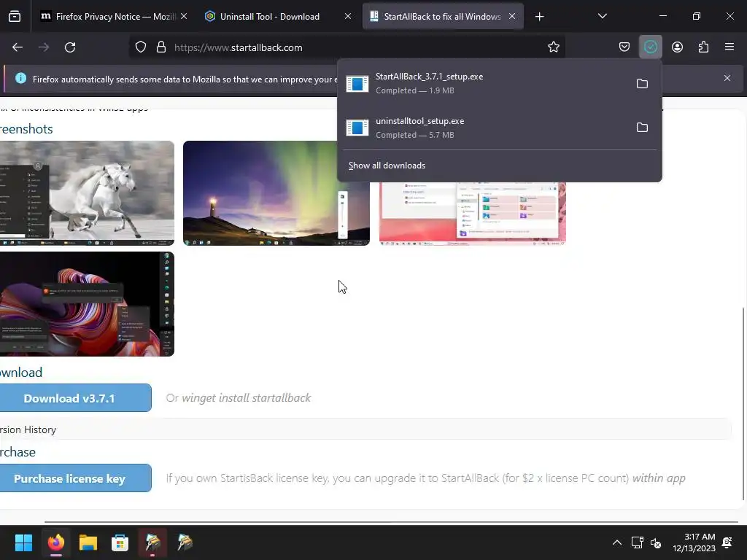This screenshot has width=747, height=560.
Task: Open File Explorer from taskbar
Action: [88, 542]
